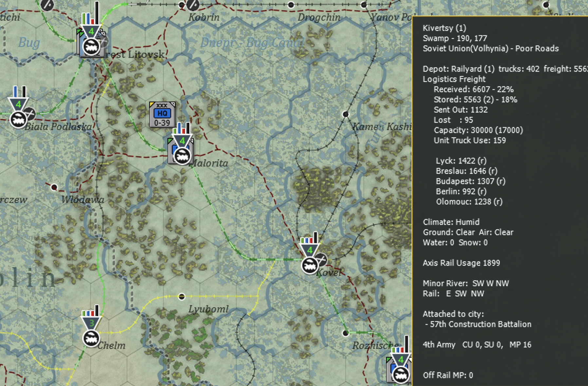Click the Ground: Clear Air: Clear line
This screenshot has height=386, width=588.
468,232
